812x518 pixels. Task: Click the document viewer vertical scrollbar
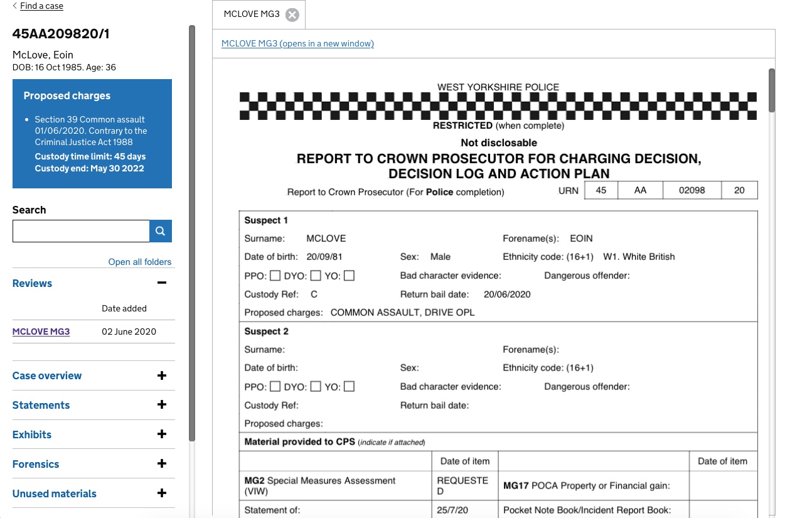pyautogui.click(x=771, y=91)
